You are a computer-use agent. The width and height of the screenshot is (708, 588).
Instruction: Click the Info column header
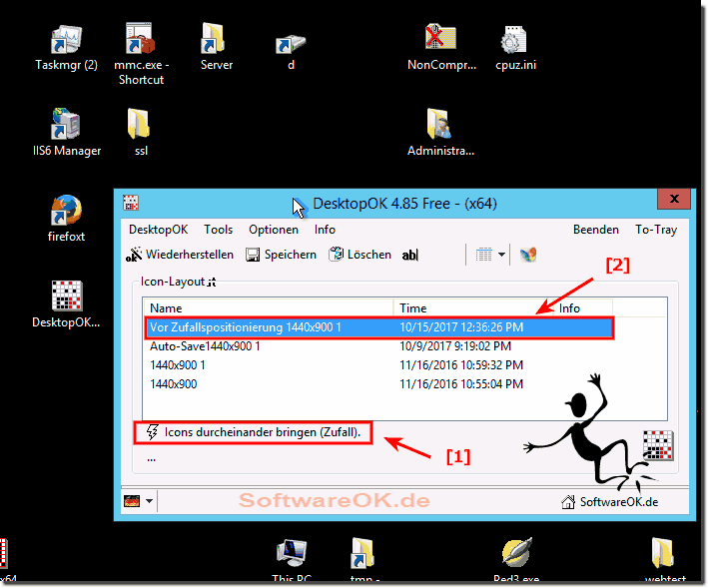583,307
